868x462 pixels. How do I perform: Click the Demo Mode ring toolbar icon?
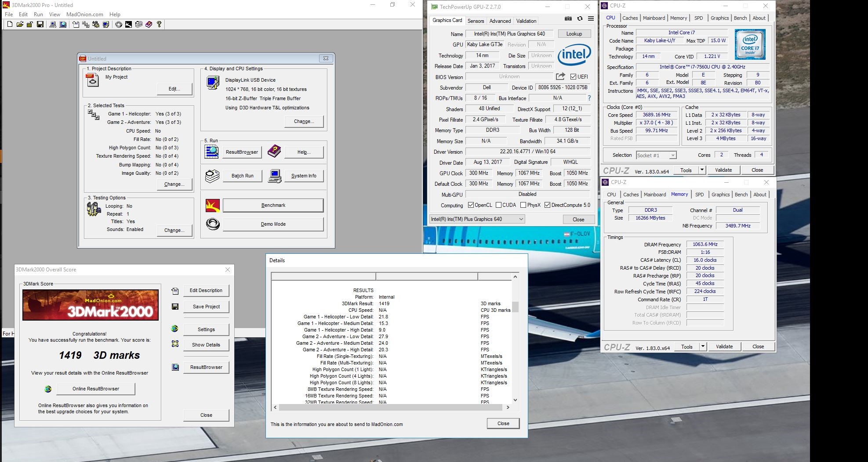pyautogui.click(x=119, y=24)
